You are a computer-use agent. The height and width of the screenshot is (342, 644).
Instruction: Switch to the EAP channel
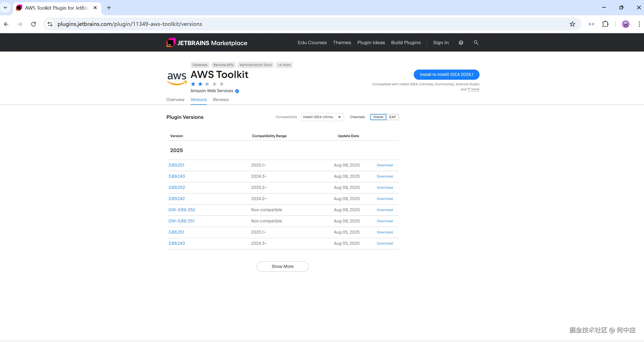(392, 117)
